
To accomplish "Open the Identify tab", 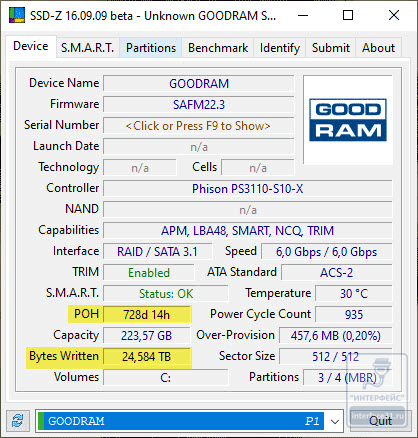I will coord(280,48).
